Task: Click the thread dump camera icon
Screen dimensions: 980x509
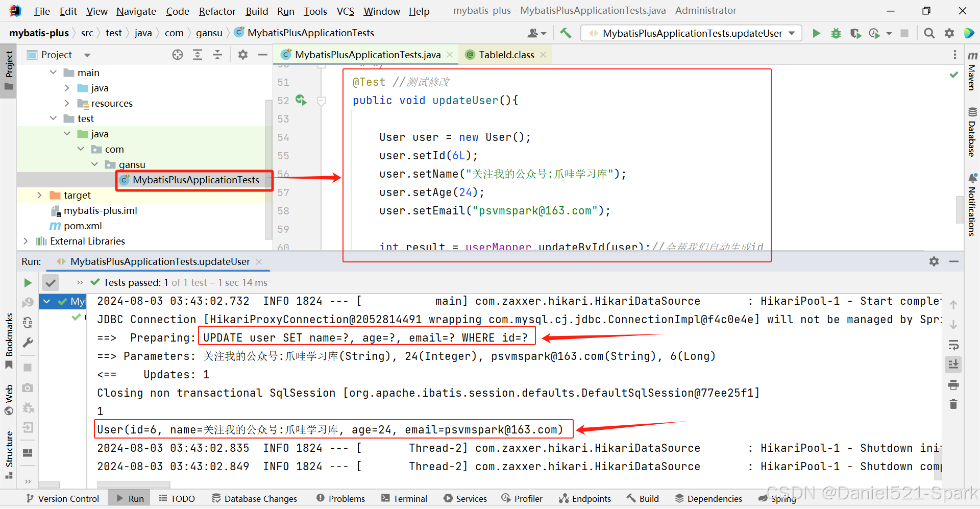Action: pos(28,387)
